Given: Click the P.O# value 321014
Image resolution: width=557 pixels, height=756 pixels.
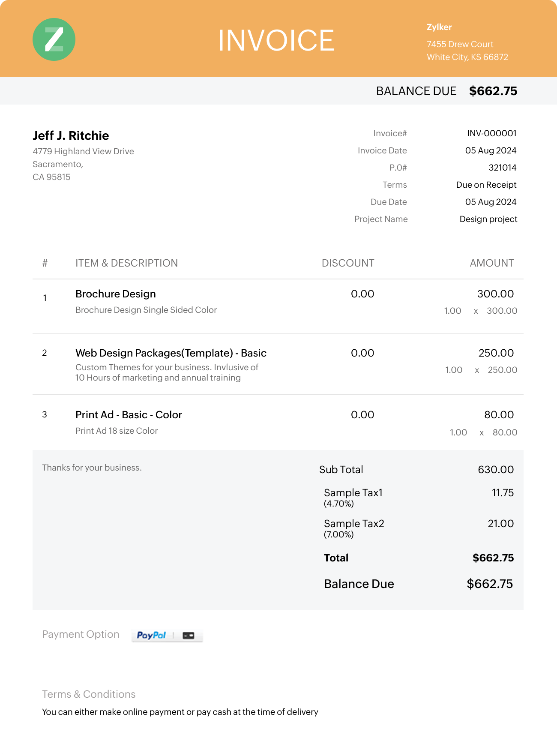Looking at the screenshot, I should (x=502, y=168).
